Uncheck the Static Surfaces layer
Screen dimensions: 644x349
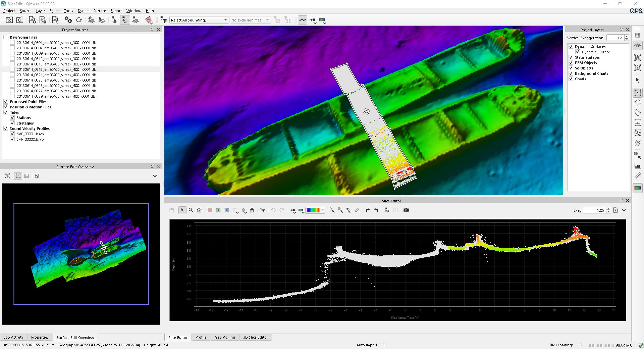click(x=571, y=57)
